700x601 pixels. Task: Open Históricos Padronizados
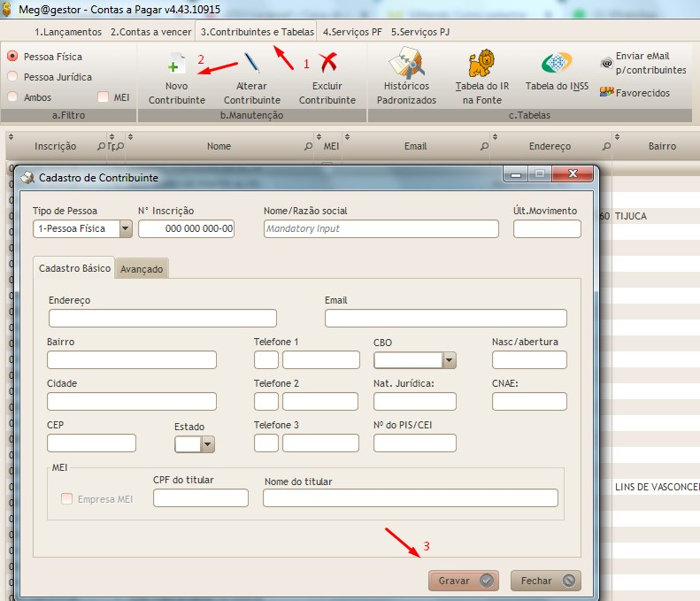tap(406, 64)
